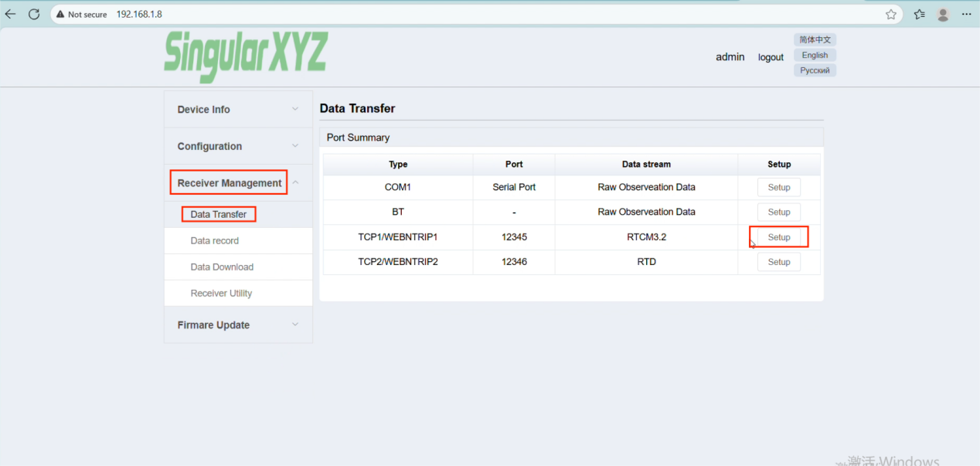Click the browser back arrow
Screen dimensions: 980x466
tap(11, 14)
